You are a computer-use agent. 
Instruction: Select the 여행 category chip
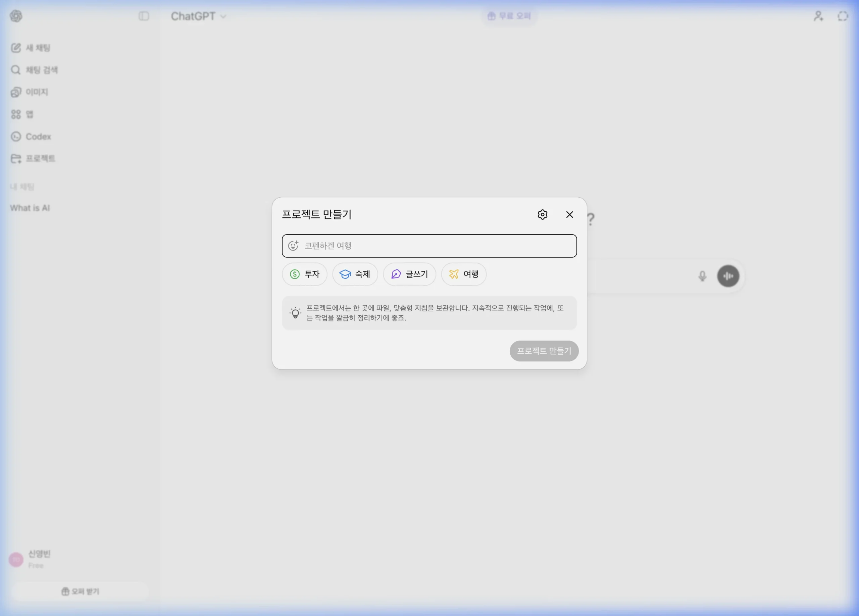click(464, 274)
